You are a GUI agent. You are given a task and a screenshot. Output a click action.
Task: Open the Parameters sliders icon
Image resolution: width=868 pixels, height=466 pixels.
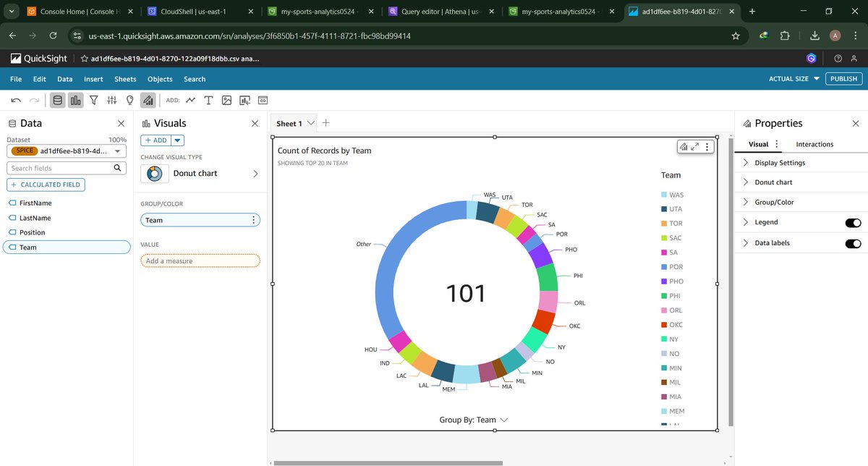coord(112,101)
